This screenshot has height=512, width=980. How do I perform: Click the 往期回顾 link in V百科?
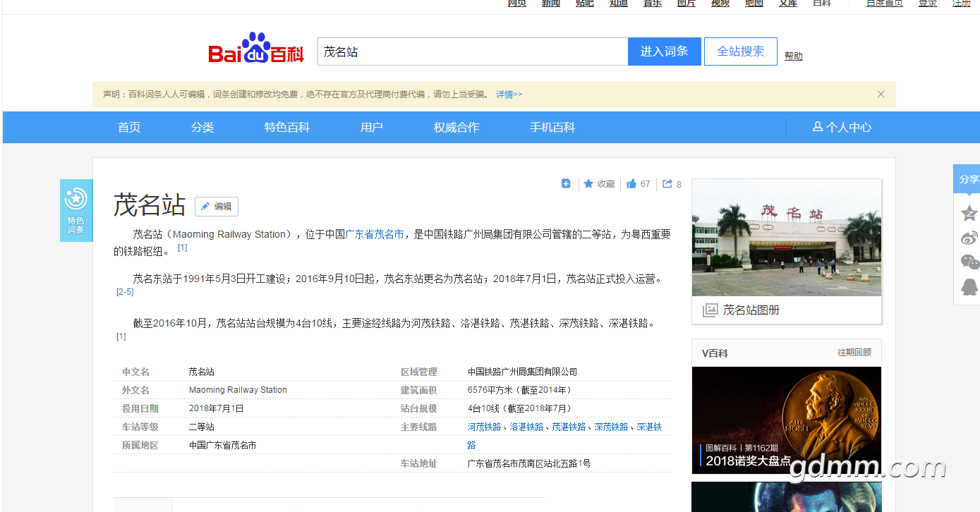(854, 353)
